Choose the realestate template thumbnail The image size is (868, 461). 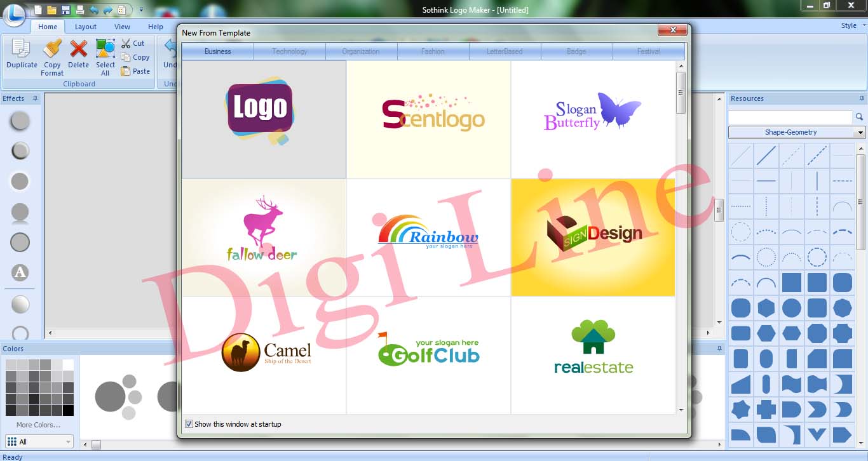point(593,356)
